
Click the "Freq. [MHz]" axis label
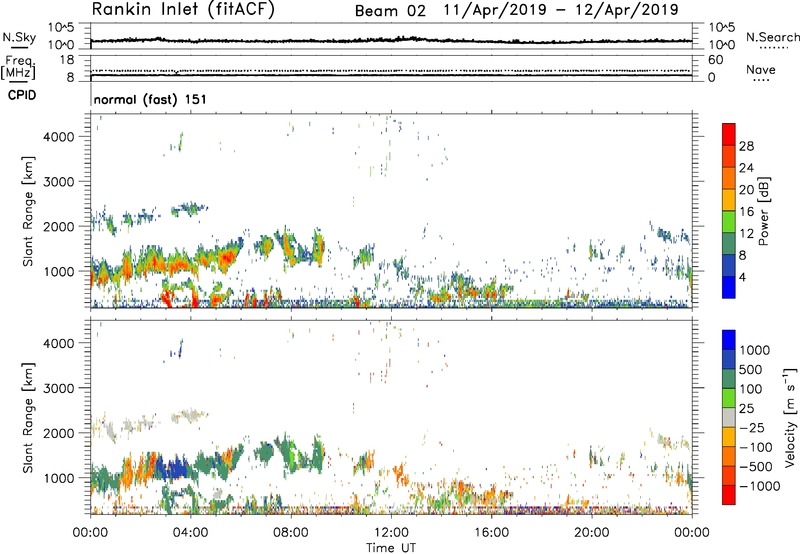tap(18, 68)
